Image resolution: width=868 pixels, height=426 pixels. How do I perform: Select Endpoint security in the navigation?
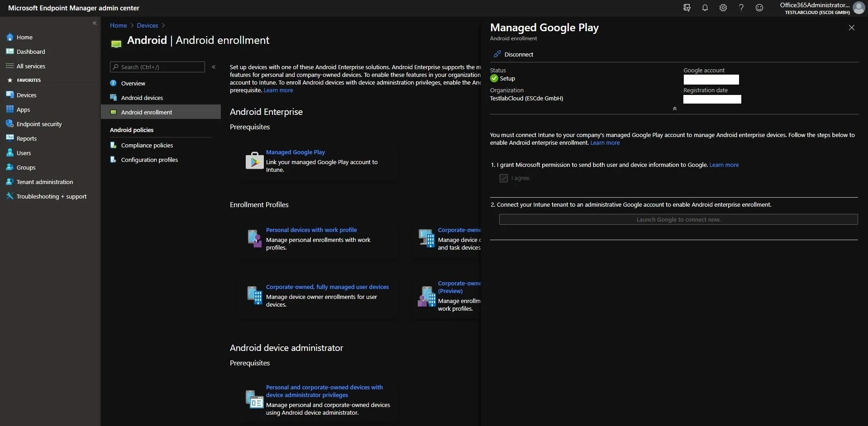coord(38,123)
